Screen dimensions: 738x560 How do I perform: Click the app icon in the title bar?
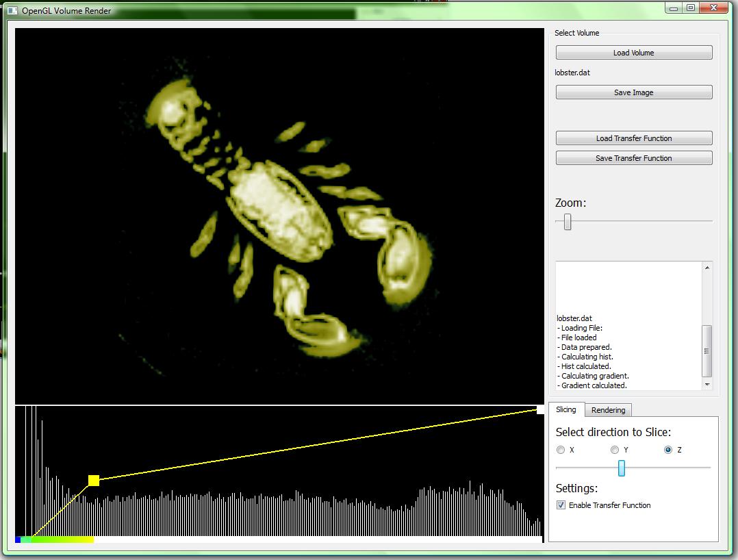tap(12, 10)
